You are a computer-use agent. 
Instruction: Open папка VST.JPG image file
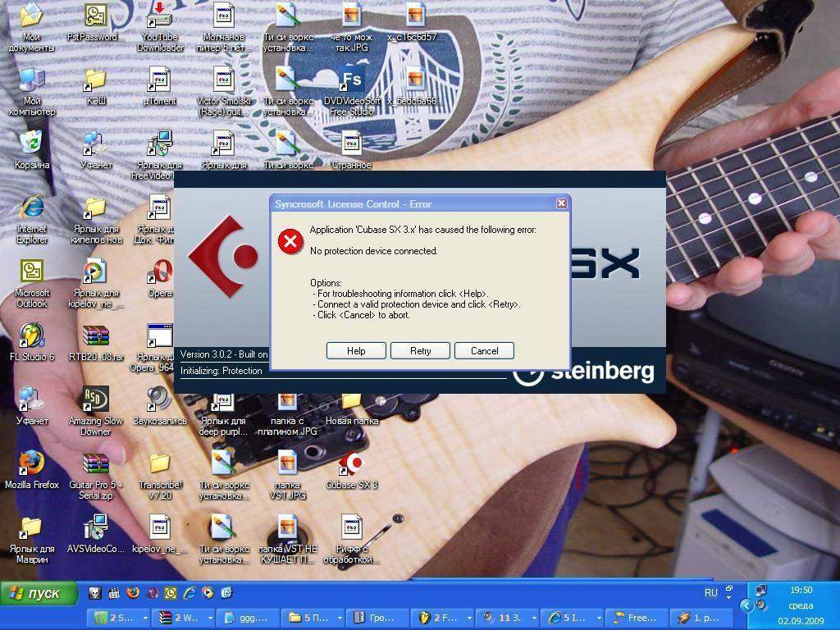pyautogui.click(x=288, y=476)
